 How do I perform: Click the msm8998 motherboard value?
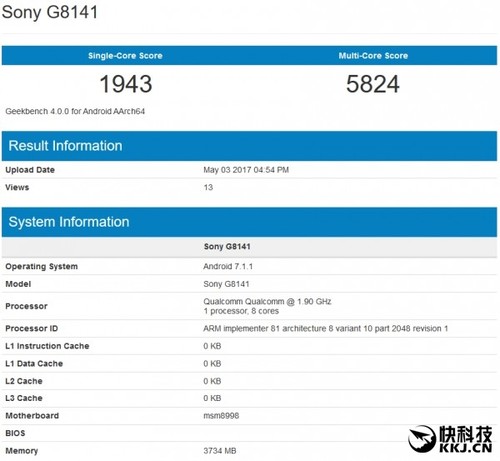(221, 416)
